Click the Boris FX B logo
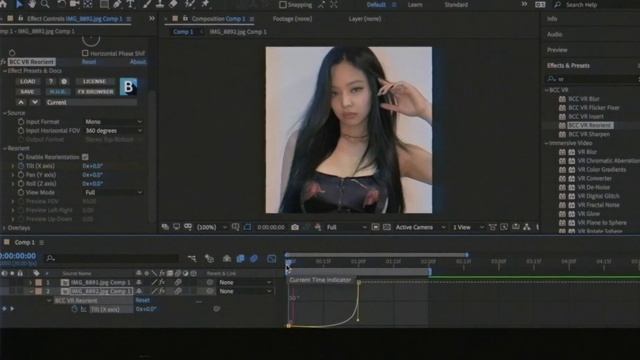Screen dimensions: 640x360 pos(129,87)
